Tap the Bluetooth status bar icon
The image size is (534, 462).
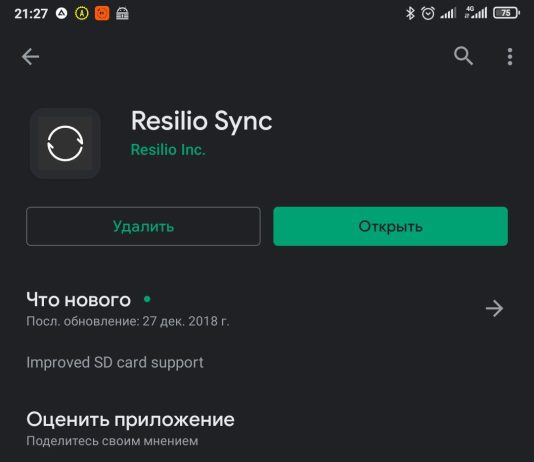(410, 13)
